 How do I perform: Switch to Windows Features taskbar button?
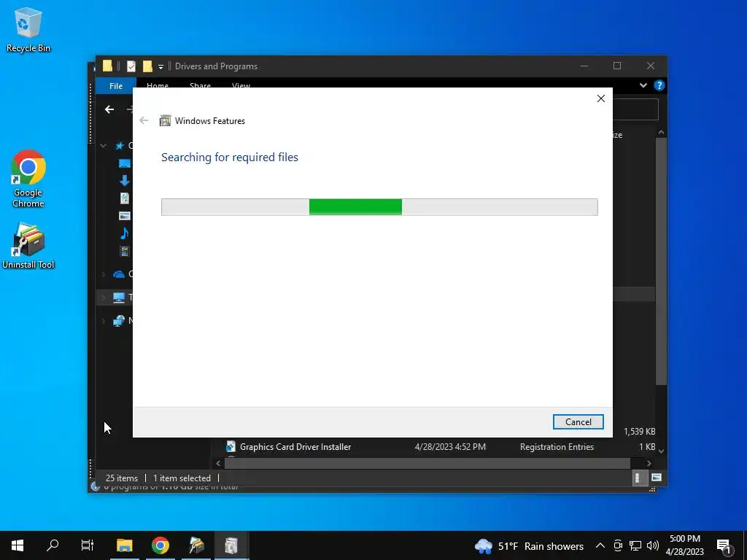231,545
